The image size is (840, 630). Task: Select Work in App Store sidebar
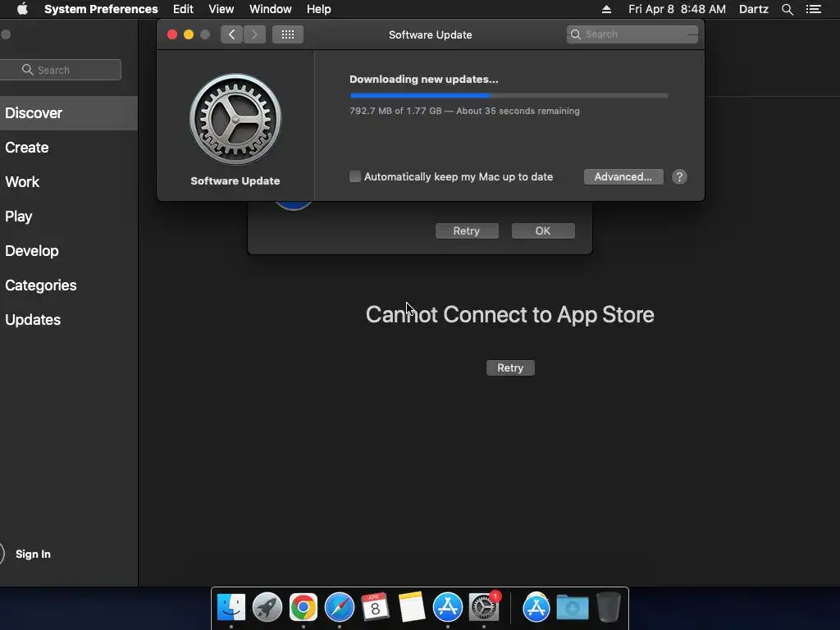(69, 181)
